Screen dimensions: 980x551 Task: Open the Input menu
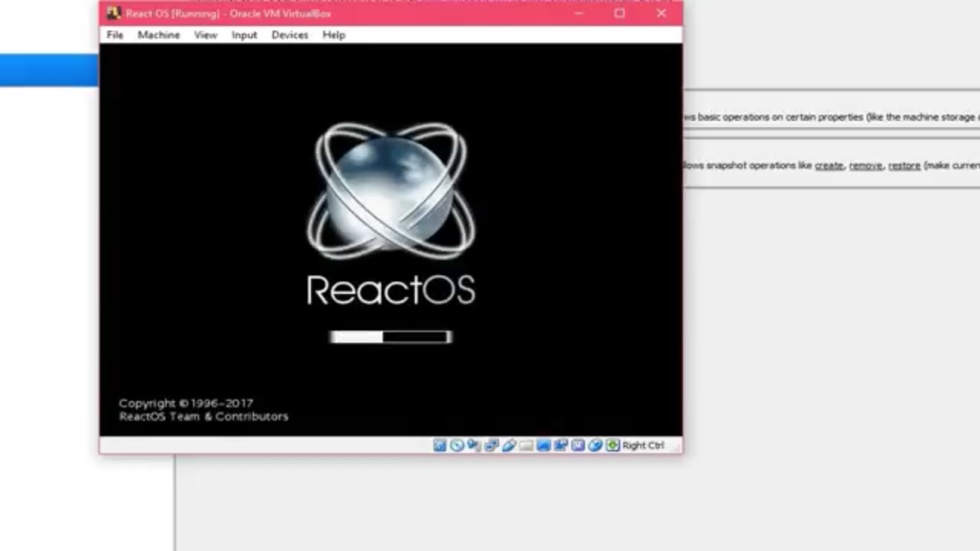point(244,35)
